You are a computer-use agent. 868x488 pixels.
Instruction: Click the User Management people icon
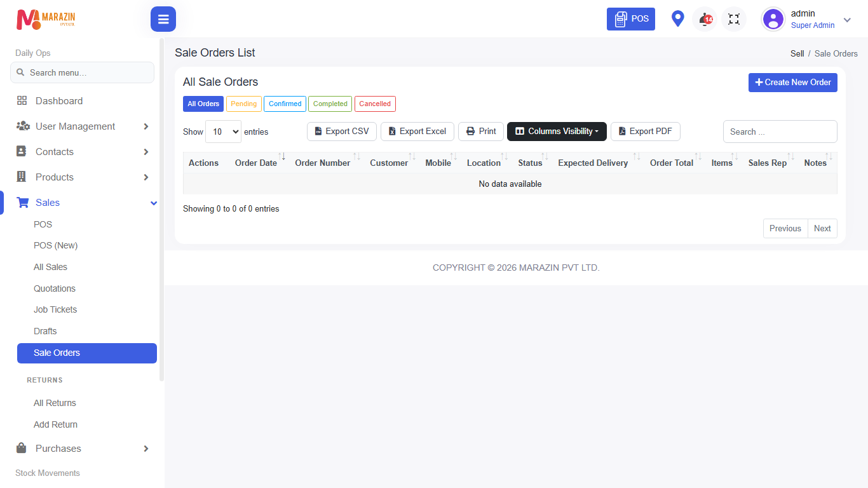click(23, 126)
